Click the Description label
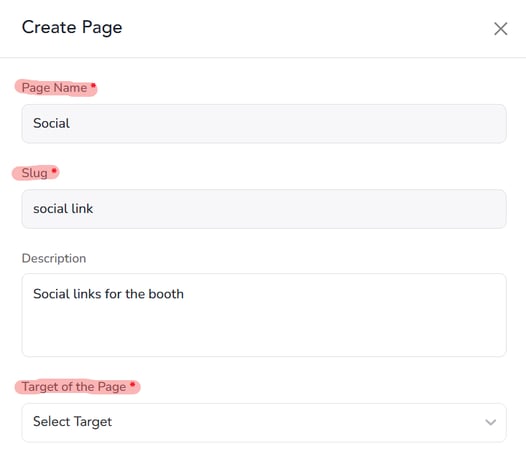Screen dimensions: 526x474 54,258
